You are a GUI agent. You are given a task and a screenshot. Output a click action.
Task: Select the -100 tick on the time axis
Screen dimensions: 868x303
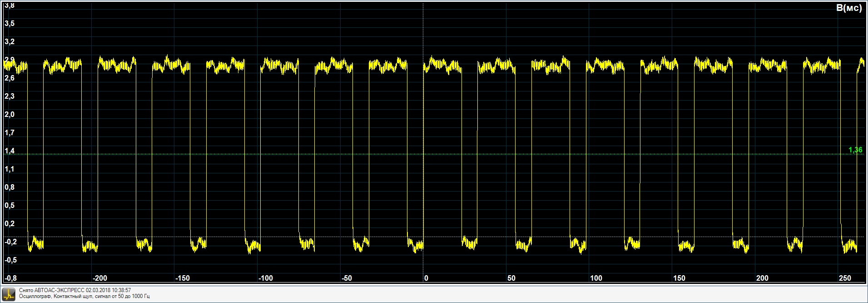(x=266, y=278)
